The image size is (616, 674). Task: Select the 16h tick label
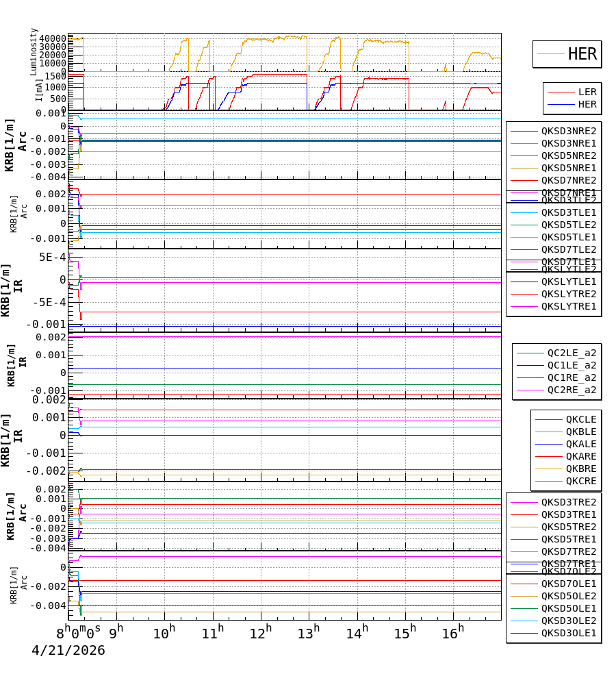454,633
